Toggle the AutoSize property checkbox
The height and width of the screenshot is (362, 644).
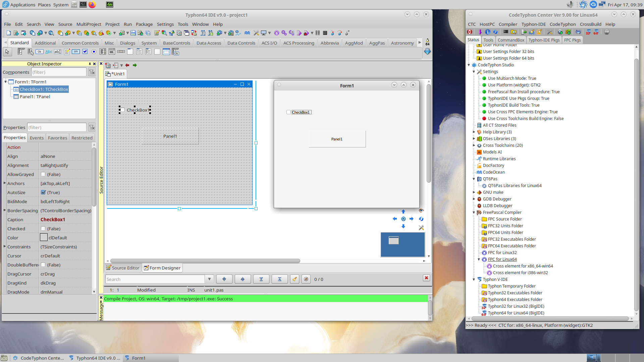43,192
